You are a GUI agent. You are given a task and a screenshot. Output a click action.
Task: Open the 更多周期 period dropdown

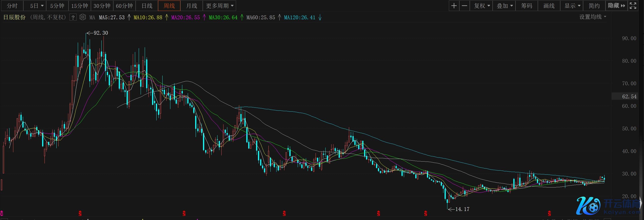(219, 6)
